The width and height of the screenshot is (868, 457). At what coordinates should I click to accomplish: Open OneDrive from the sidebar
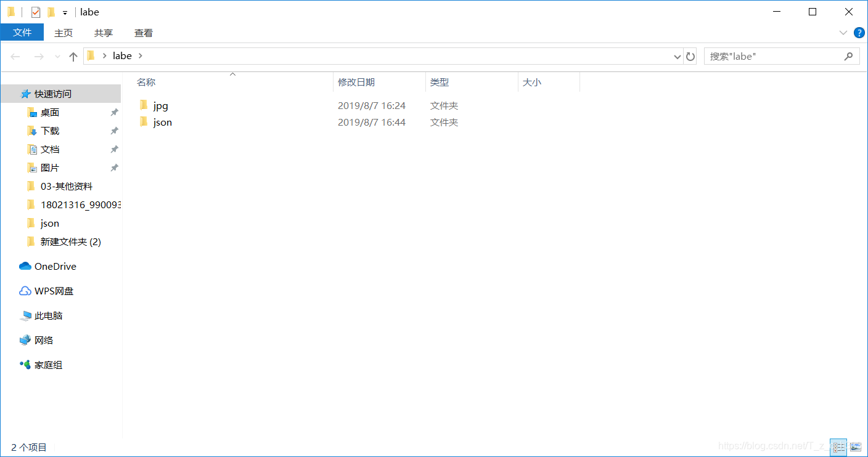pos(54,266)
